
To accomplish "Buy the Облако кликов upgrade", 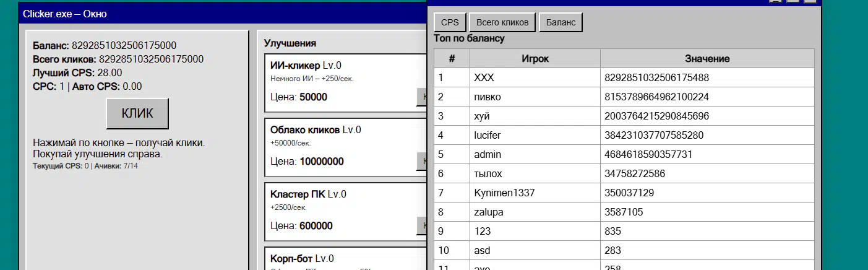I will (x=422, y=161).
